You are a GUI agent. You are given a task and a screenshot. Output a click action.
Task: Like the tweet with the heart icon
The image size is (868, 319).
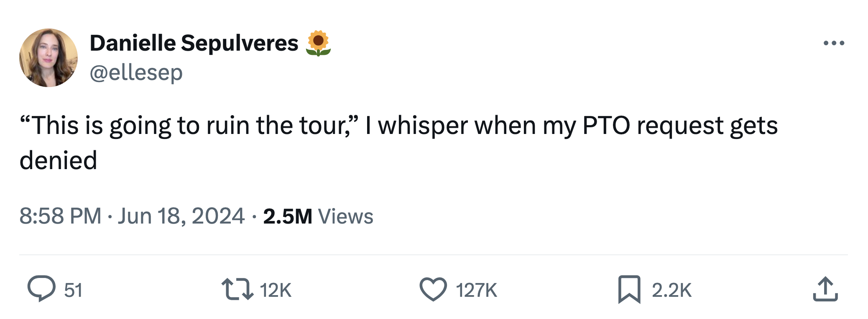pyautogui.click(x=433, y=289)
